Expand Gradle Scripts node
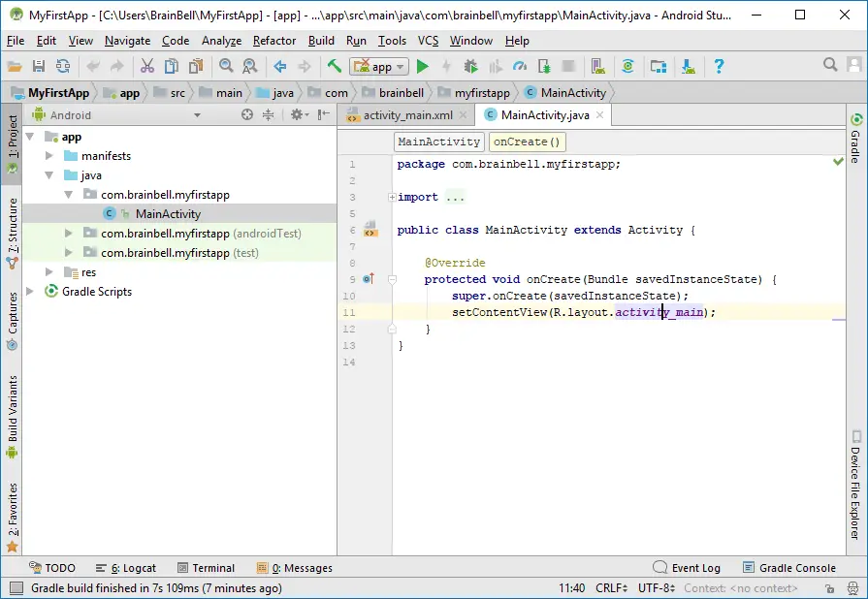The image size is (868, 599). pyautogui.click(x=30, y=292)
